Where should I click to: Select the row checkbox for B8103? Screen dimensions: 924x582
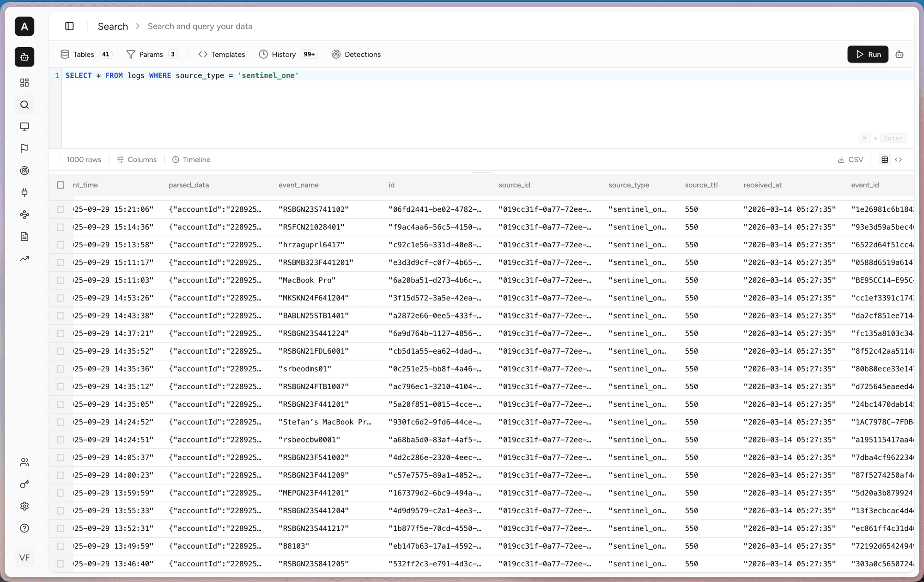(61, 546)
